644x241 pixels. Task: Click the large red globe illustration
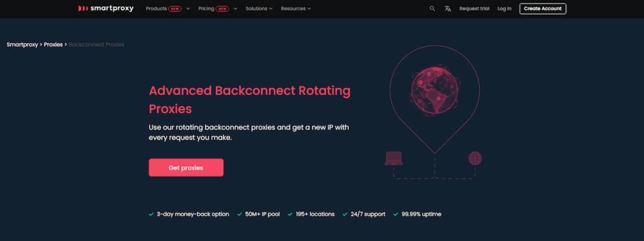point(435,91)
